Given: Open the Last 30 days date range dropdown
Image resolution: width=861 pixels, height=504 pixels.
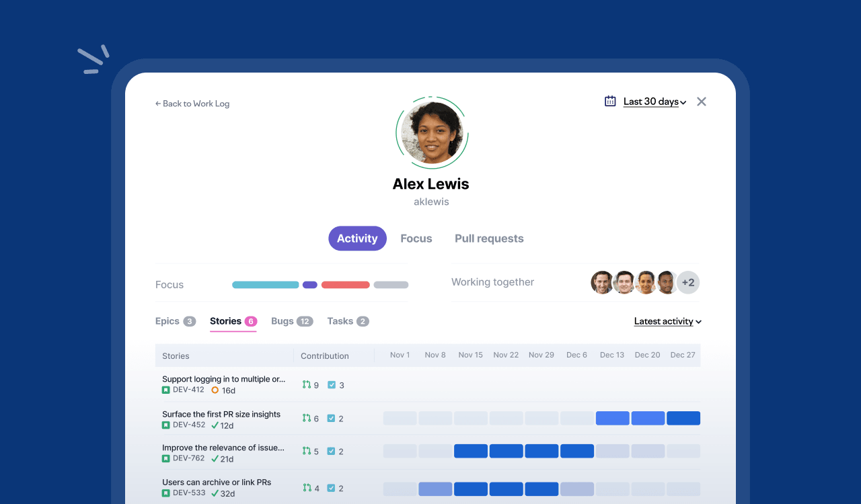Looking at the screenshot, I should 650,101.
